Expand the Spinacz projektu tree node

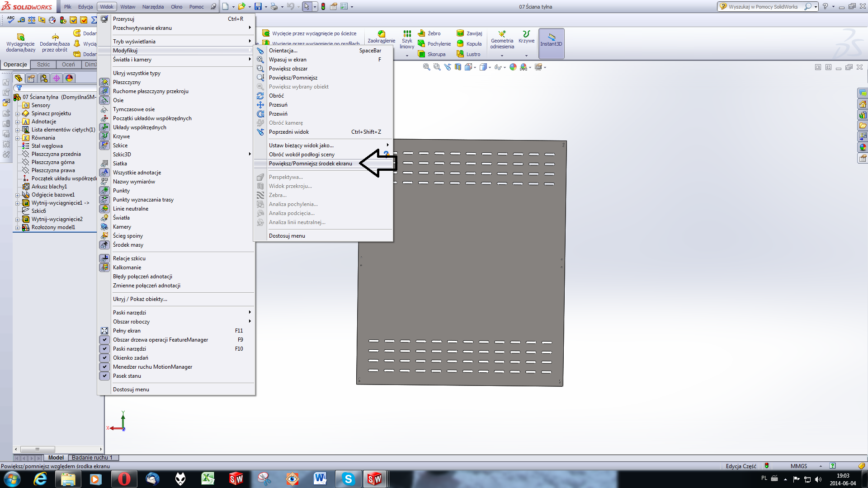18,114
